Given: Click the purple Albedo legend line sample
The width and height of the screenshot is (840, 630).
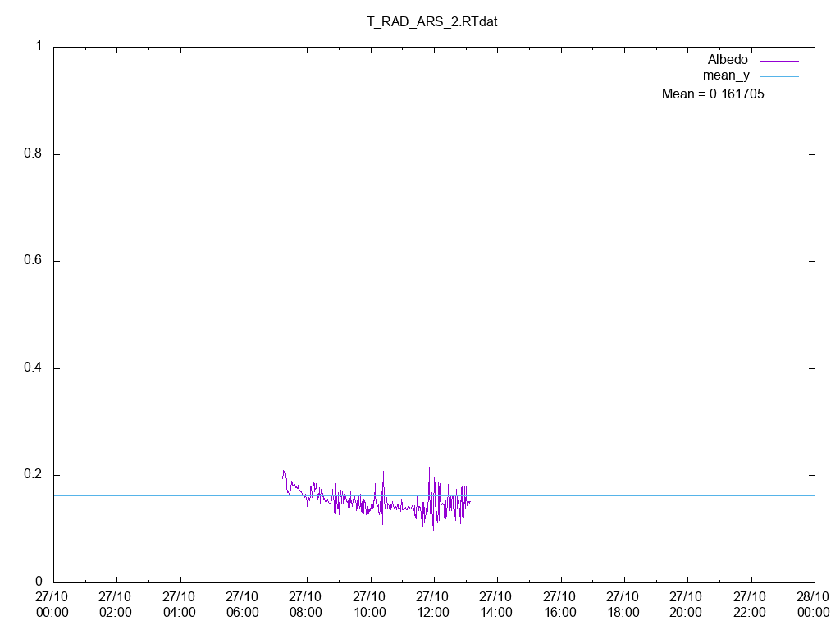Looking at the screenshot, I should [779, 61].
